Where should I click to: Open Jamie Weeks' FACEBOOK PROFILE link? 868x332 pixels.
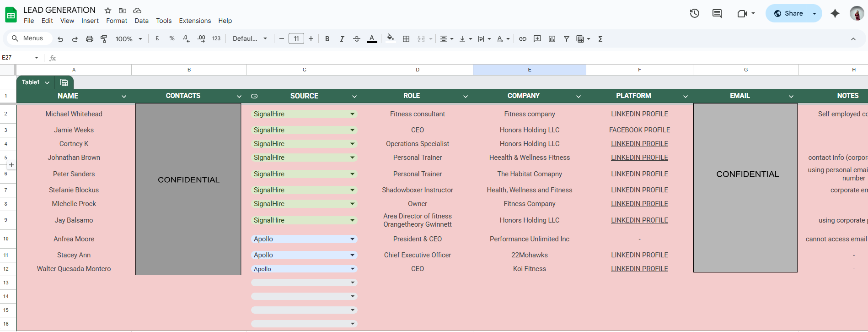pyautogui.click(x=639, y=130)
